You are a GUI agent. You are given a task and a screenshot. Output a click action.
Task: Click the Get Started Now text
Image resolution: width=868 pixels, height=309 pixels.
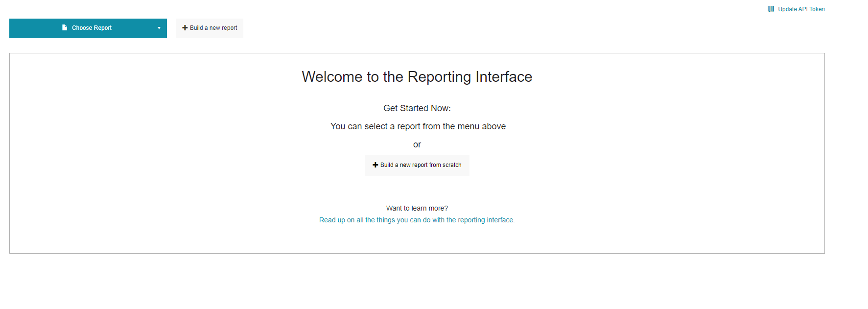417,108
